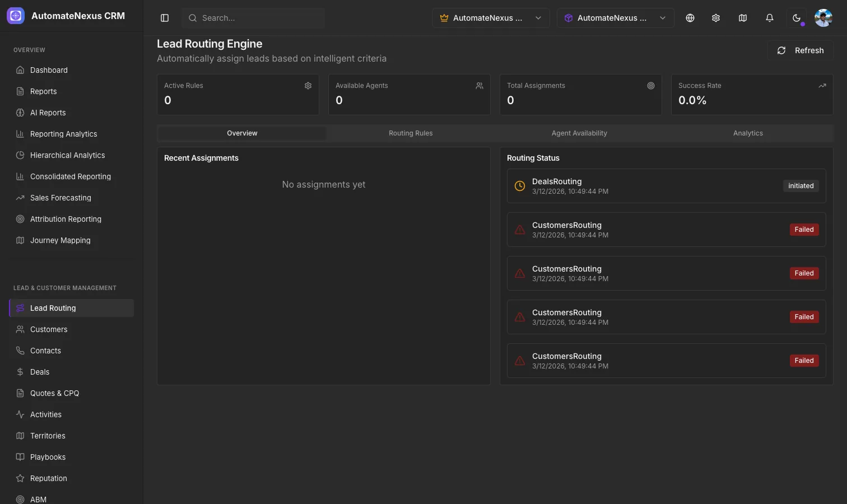Open Activities page

click(72, 414)
